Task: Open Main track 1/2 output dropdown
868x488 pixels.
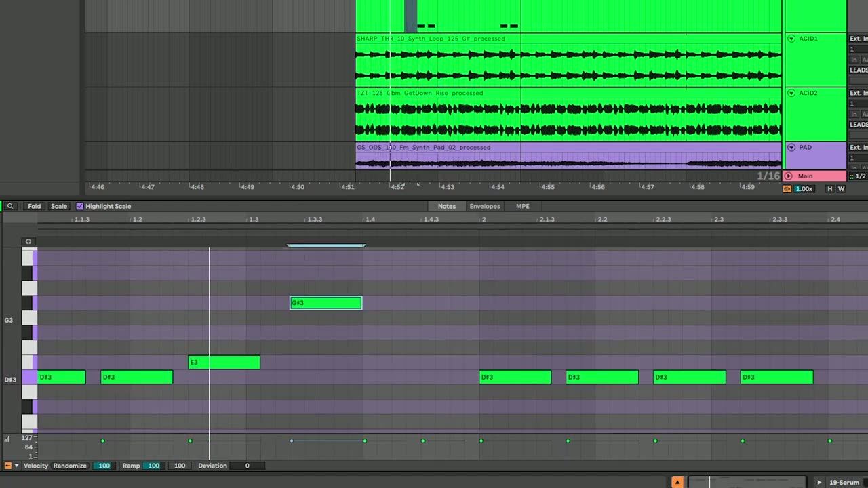Action: (x=859, y=176)
